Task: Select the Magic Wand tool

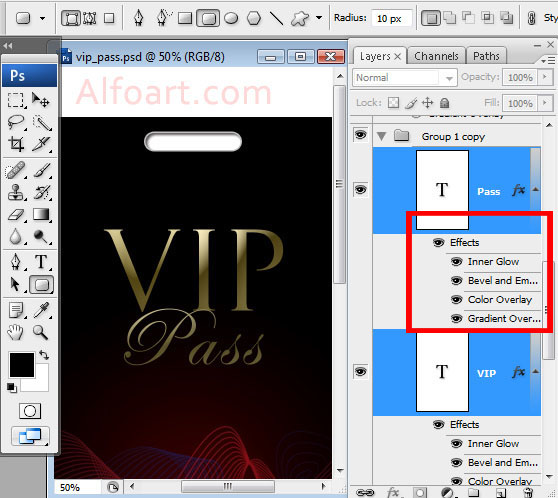Action: [42, 123]
